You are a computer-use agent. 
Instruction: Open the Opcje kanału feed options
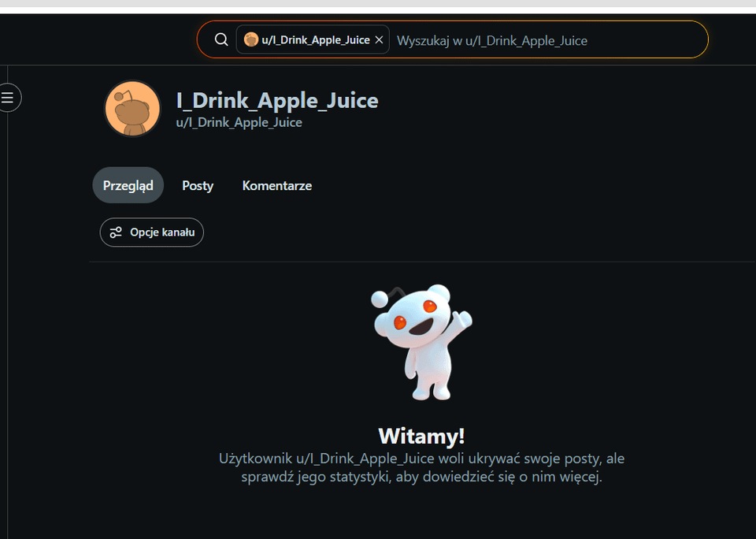pos(152,232)
